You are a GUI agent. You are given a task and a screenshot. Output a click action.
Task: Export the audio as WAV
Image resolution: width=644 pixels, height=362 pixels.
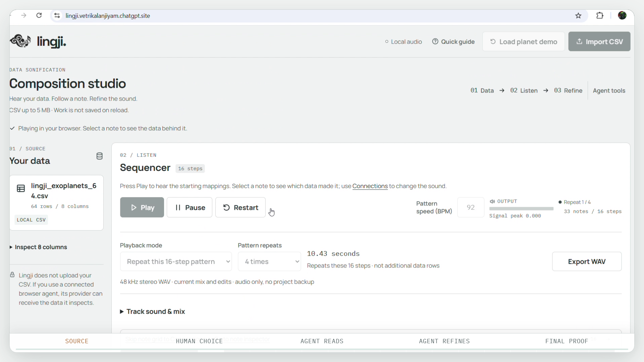click(587, 261)
